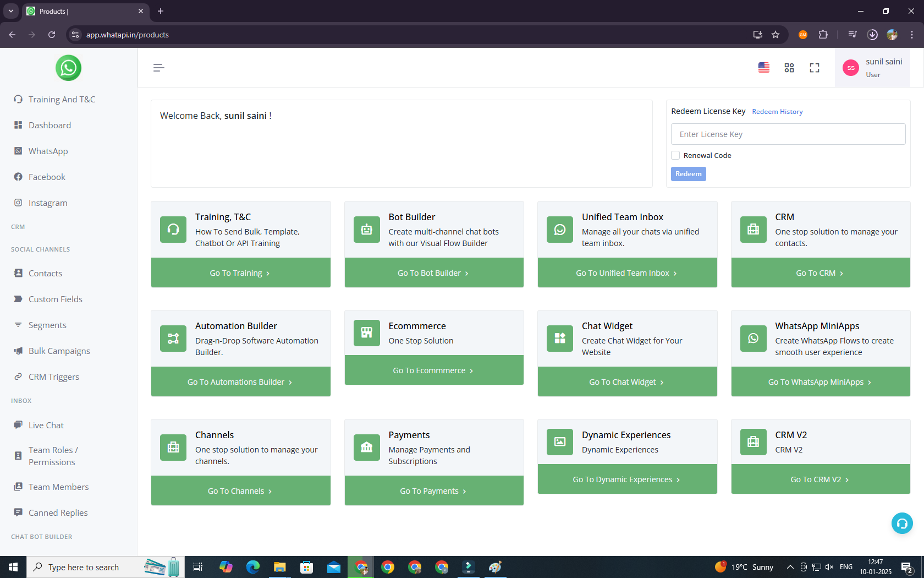The image size is (924, 578).
Task: Click the CRM V2 building card icon
Action: point(754,442)
